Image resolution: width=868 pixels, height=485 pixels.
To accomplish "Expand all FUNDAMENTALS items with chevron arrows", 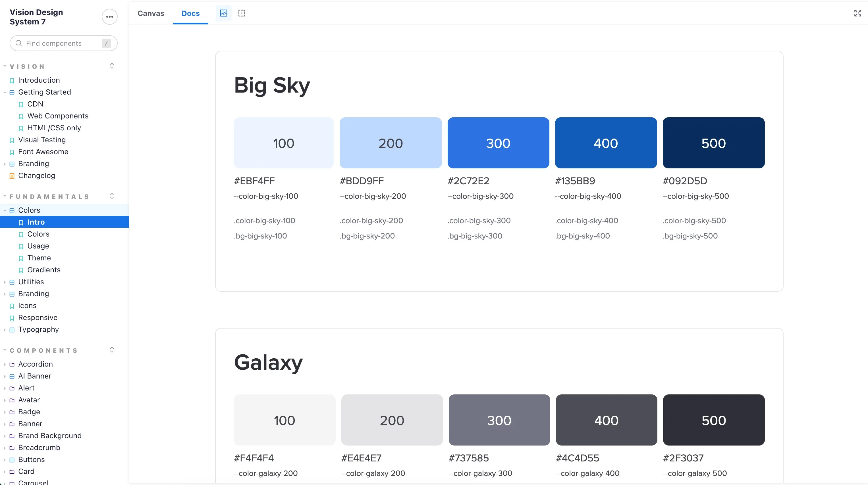I will 112,196.
